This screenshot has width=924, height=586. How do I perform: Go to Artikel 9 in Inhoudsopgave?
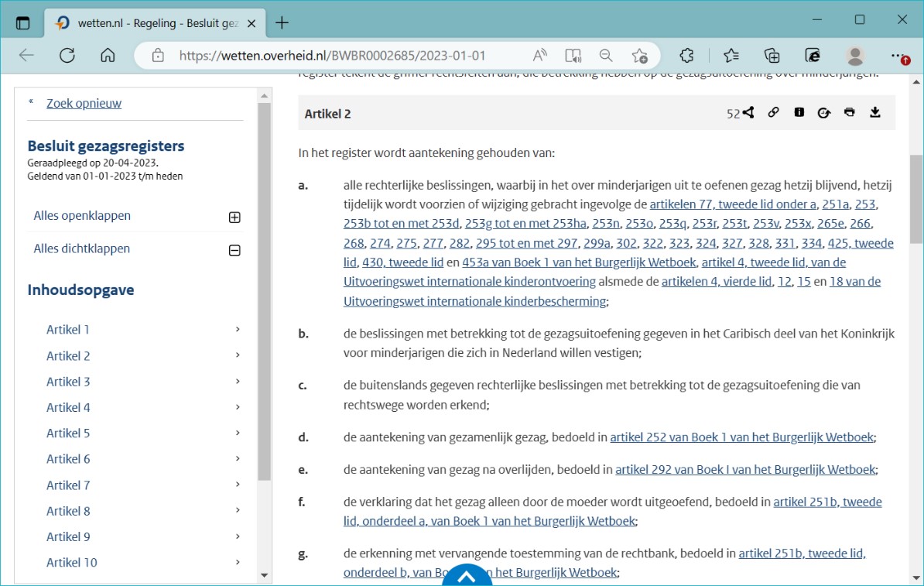click(x=68, y=536)
